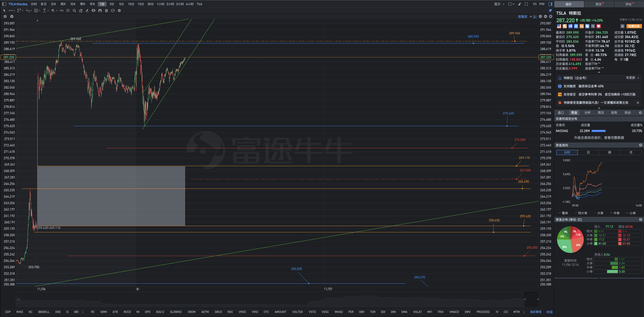Collapse the quote details chevron

click(599, 73)
